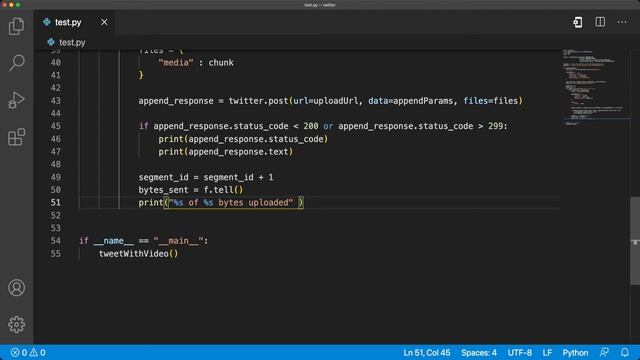Click the editor vertical scrollbar thumb
This screenshot has height=360, width=640.
[x=635, y=241]
